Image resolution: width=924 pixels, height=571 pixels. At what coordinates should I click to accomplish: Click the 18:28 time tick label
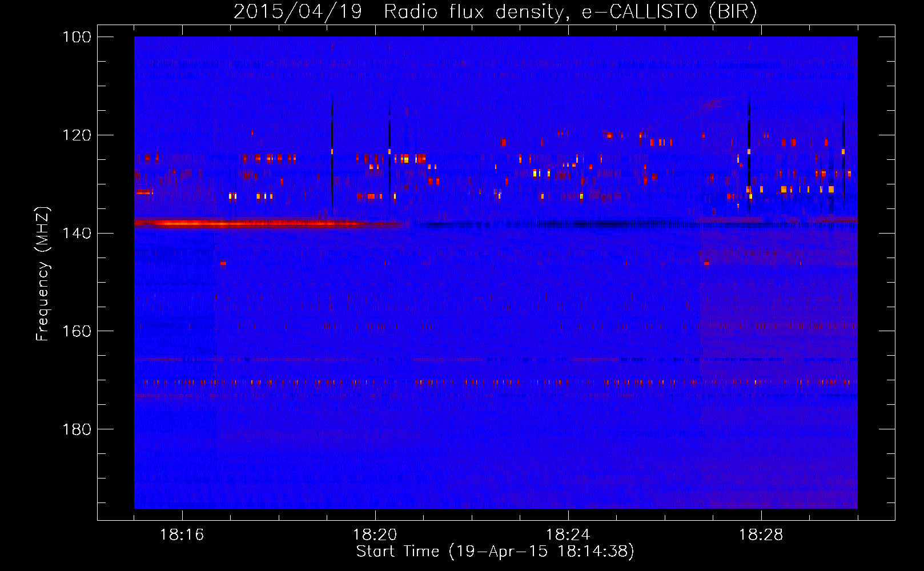pos(761,535)
